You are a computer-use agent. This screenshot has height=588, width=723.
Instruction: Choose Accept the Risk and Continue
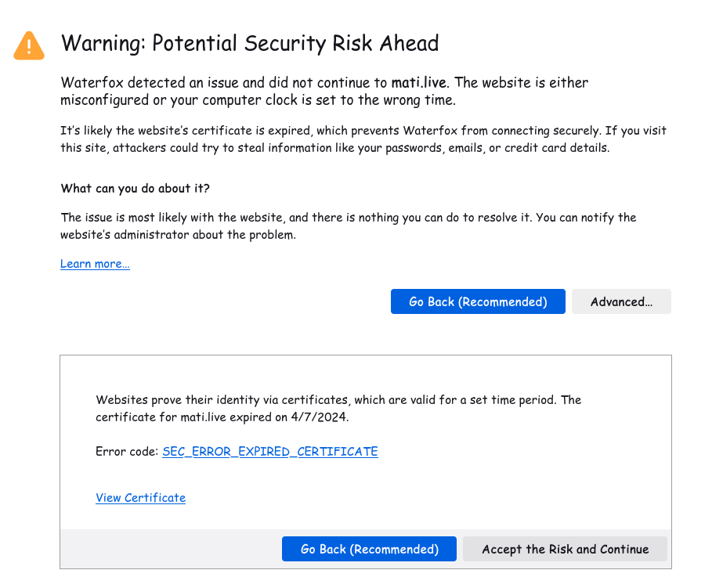point(565,549)
